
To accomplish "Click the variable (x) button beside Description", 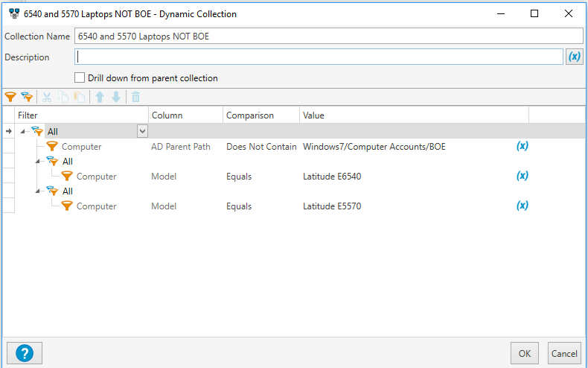I will tap(574, 57).
